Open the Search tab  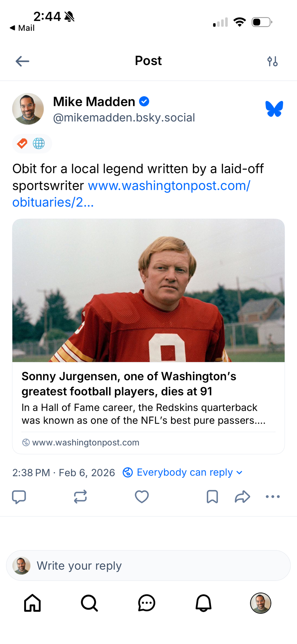(x=89, y=603)
